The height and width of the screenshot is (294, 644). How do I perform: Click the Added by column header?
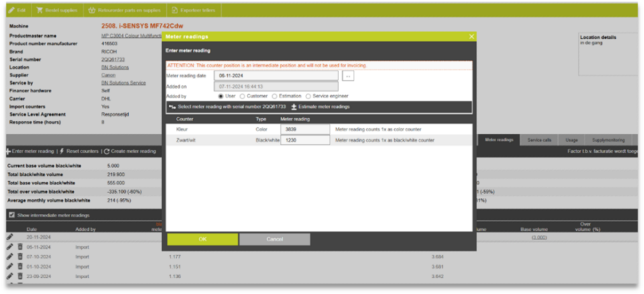[85, 230]
